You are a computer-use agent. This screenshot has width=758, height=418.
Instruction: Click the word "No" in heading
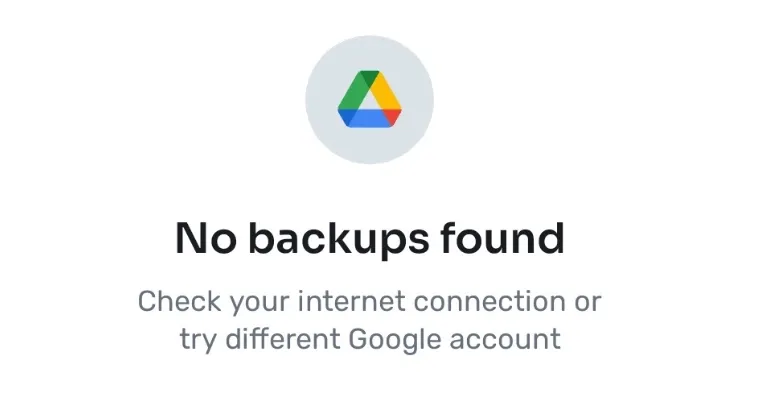206,239
